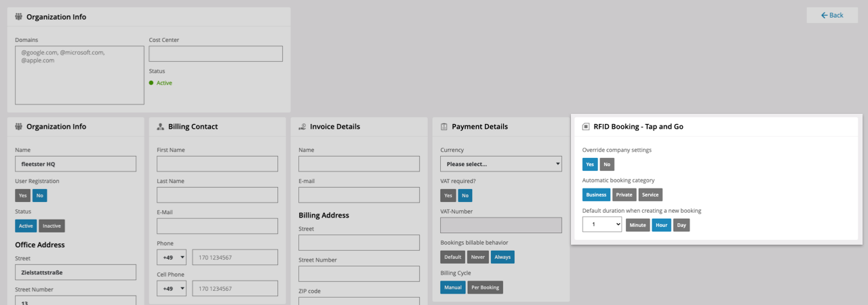868x305 pixels.
Task: Click the Billing Contact panel icon
Action: [161, 127]
